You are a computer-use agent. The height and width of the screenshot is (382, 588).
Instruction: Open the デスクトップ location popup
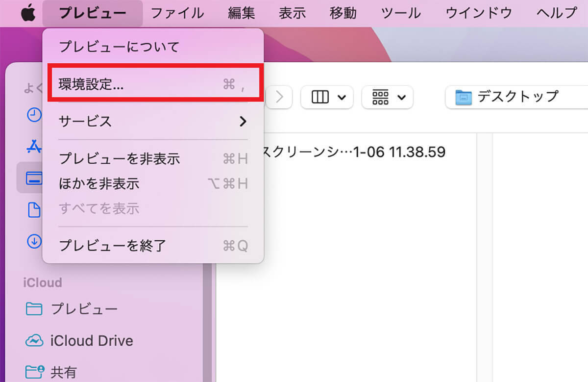(514, 97)
